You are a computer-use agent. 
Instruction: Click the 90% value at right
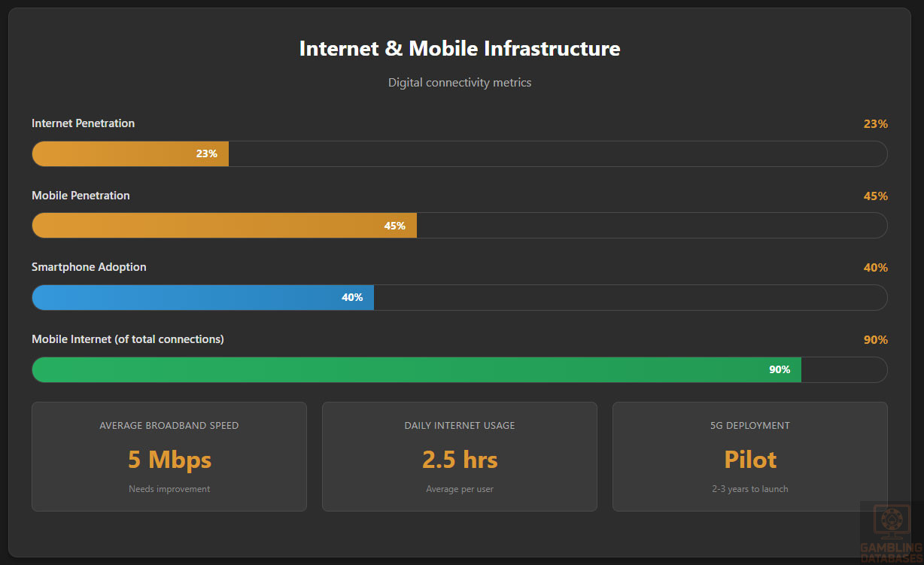pos(875,340)
